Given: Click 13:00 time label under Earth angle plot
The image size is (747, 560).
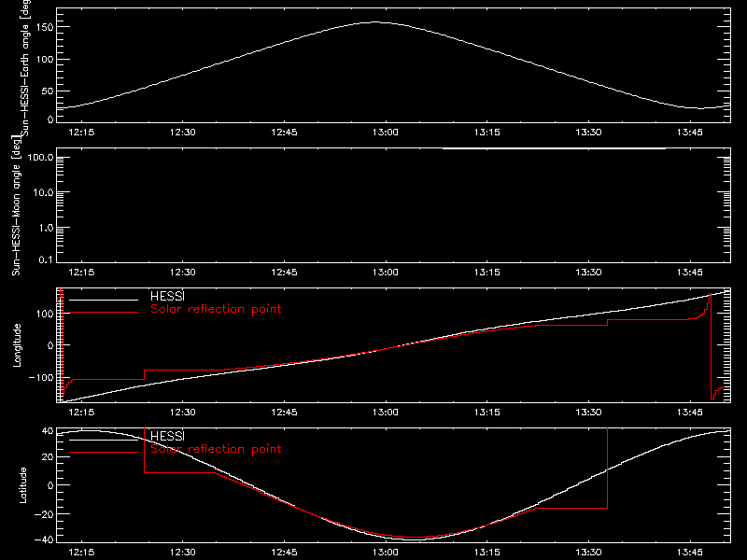Looking at the screenshot, I should coord(386,133).
